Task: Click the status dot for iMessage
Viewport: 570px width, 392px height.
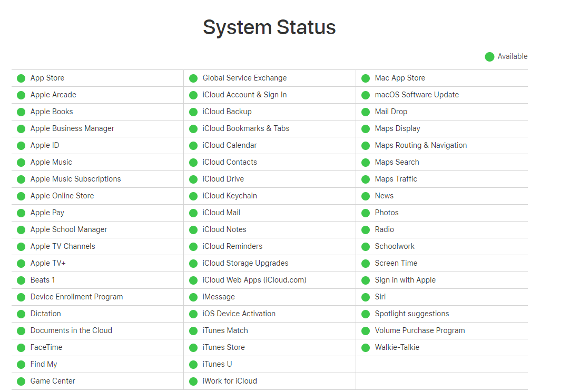Action: point(193,297)
